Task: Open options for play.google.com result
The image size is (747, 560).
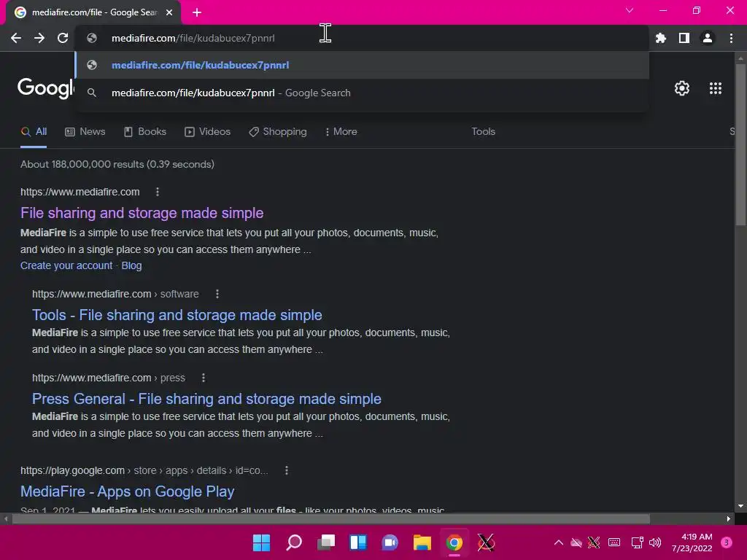Action: (x=286, y=470)
